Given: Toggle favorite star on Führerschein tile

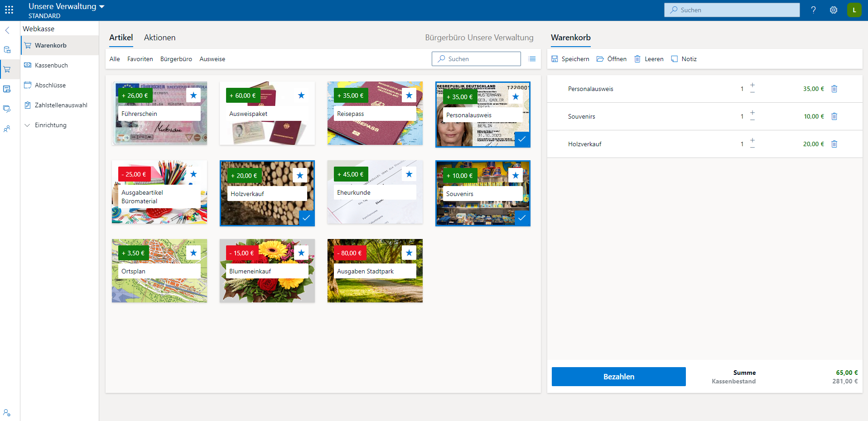Looking at the screenshot, I should [193, 96].
